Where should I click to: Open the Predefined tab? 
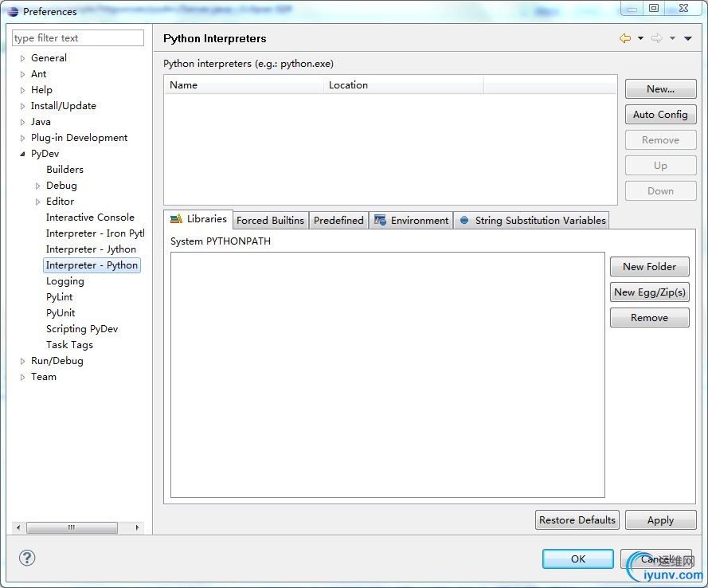click(x=338, y=221)
